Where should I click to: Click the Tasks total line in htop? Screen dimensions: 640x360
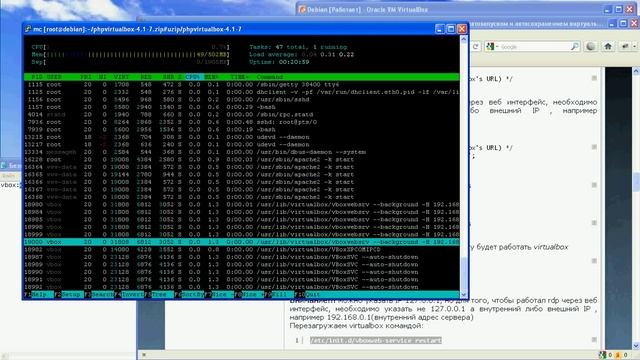298,47
